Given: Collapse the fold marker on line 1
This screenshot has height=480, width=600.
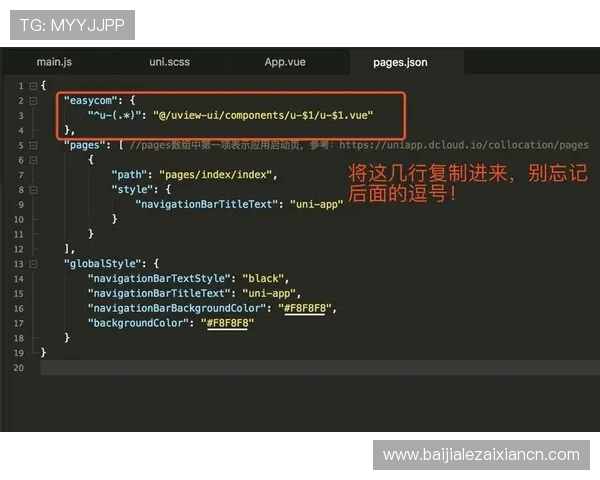Looking at the screenshot, I should [x=33, y=86].
